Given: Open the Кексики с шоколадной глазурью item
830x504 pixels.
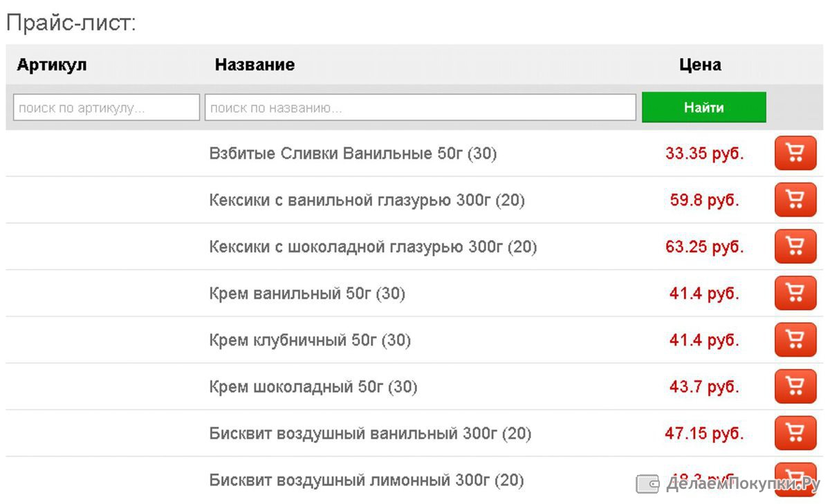Looking at the screenshot, I should 373,247.
